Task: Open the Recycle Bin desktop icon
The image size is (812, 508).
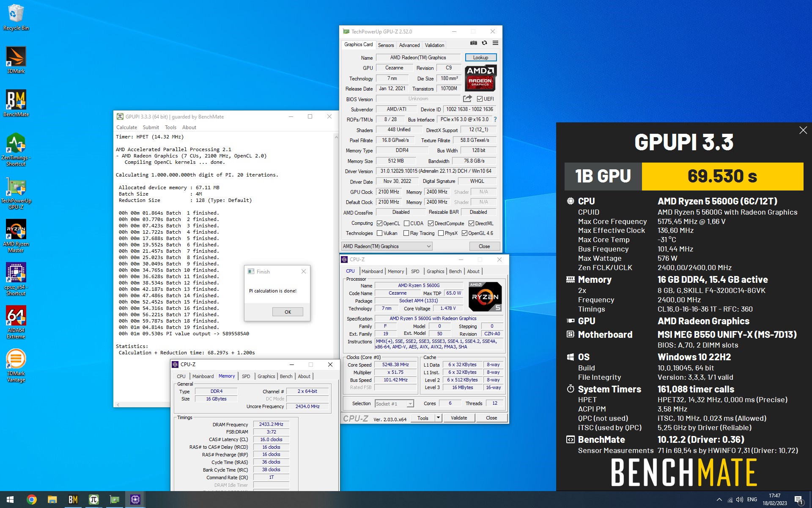Action: [16, 17]
